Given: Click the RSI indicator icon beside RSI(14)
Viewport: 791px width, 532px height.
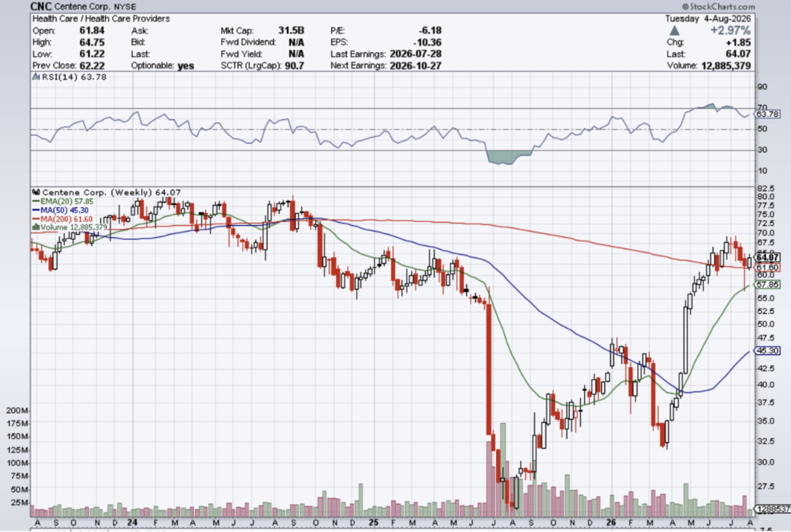Looking at the screenshot, I should pos(36,77).
